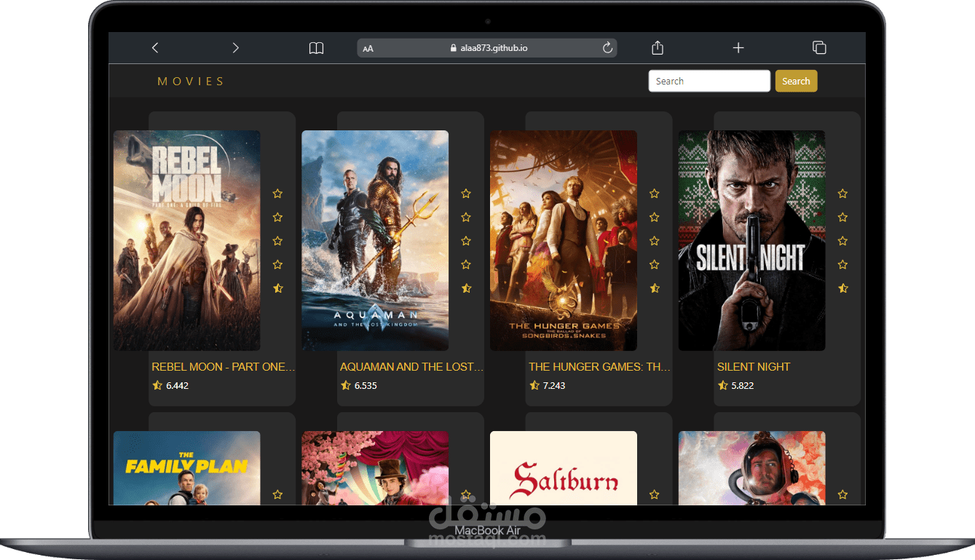975x560 pixels.
Task: Click the MOVIES logo text
Action: (191, 81)
